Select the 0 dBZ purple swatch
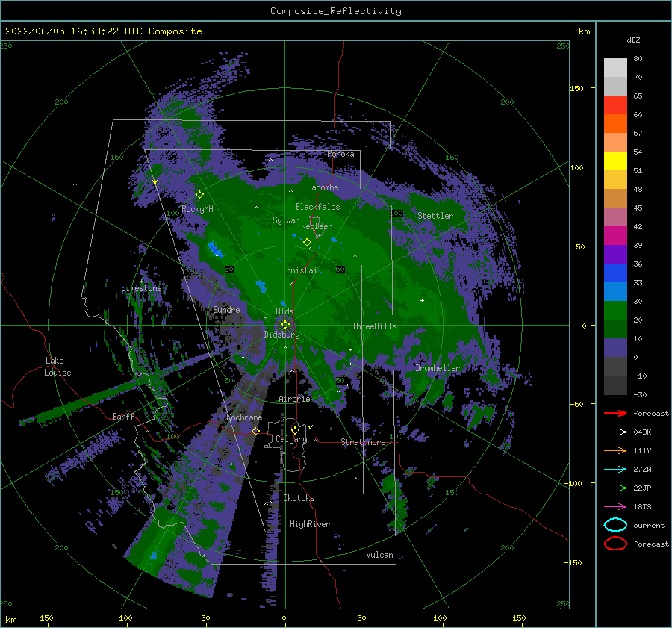 [615, 347]
